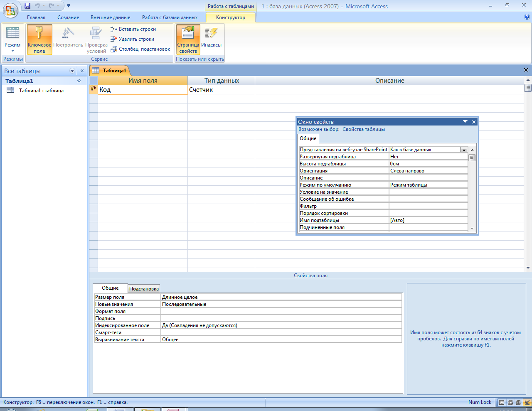The width and height of the screenshot is (532, 411).
Task: Open Customize Quick Access Toolbar dropdown
Action: (68, 6)
